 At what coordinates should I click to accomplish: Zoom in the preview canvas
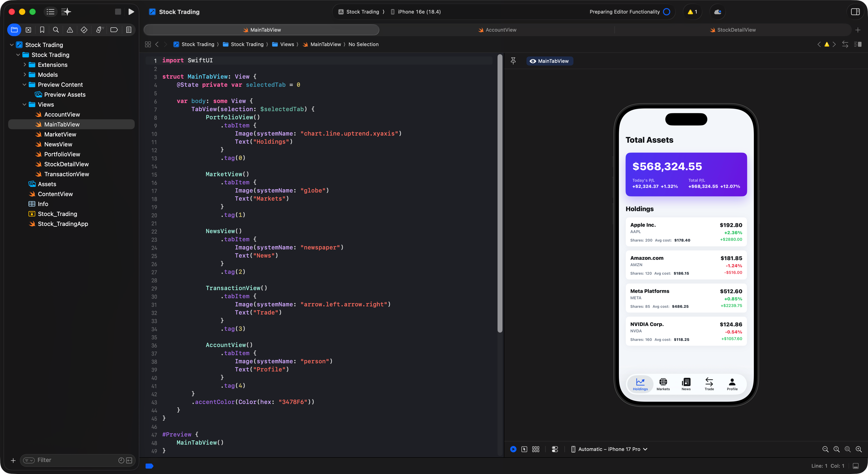(859, 449)
